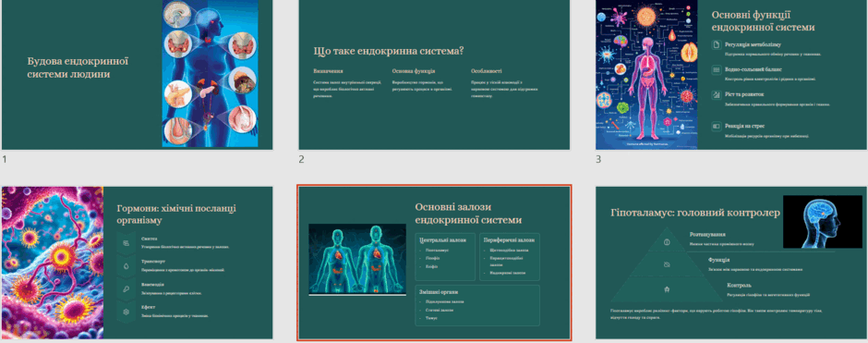Click the middle pyramid icon beside "Функція"
The height and width of the screenshot is (343, 868).
[x=667, y=264]
